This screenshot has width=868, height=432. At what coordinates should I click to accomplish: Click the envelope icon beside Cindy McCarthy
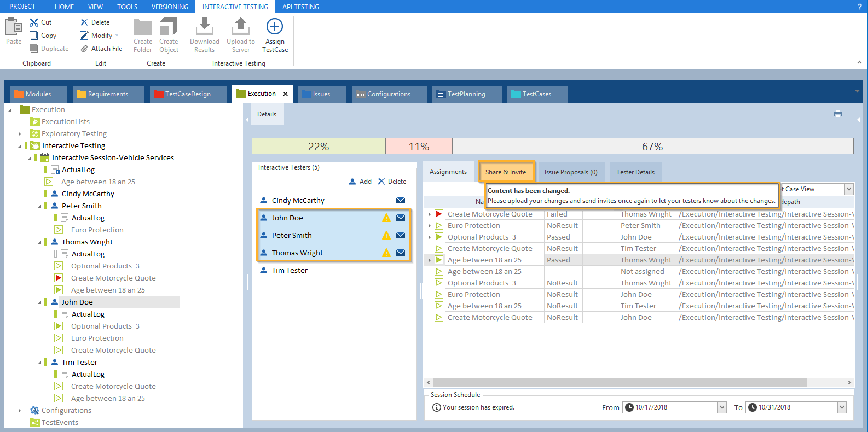tap(401, 200)
